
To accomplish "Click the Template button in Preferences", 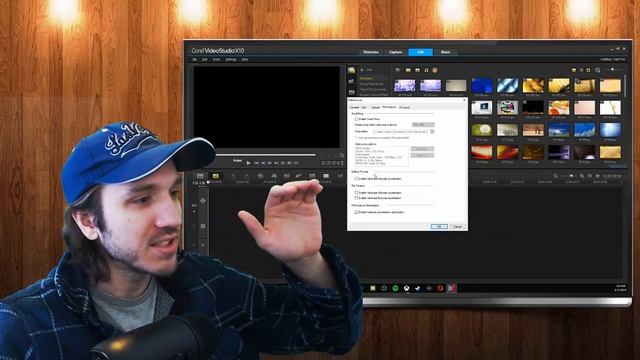I will coord(422,149).
